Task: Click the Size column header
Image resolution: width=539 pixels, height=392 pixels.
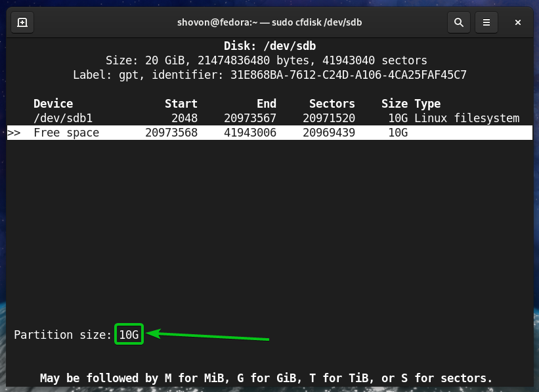Action: [395, 104]
